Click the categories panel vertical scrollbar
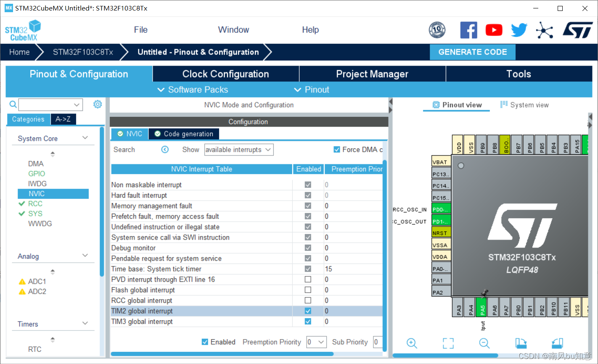Image resolution: width=598 pixels, height=364 pixels. coord(102,202)
